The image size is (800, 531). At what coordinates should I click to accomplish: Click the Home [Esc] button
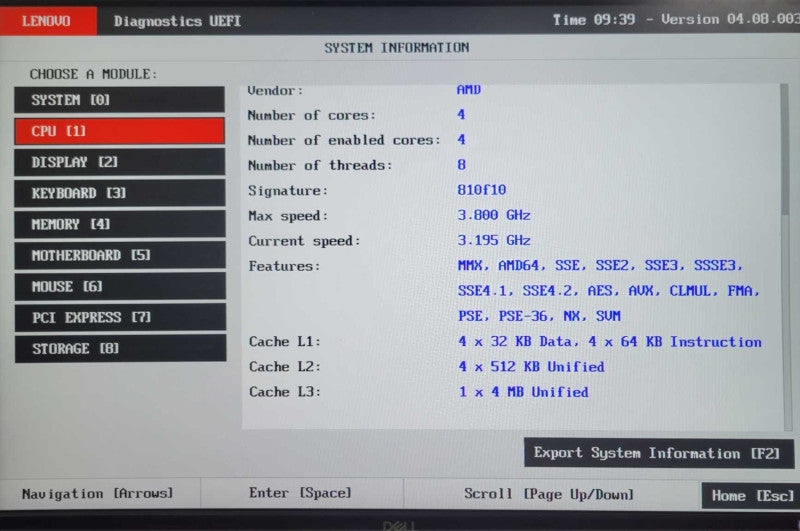751,496
